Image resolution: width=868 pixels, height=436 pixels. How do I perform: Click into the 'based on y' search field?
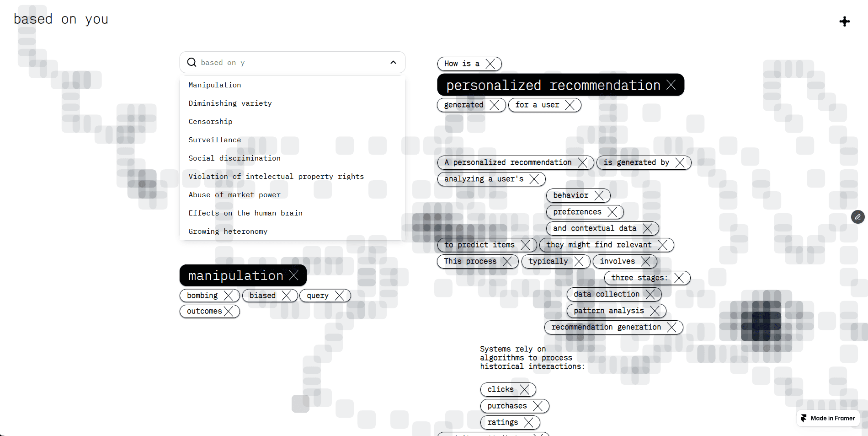click(x=293, y=62)
